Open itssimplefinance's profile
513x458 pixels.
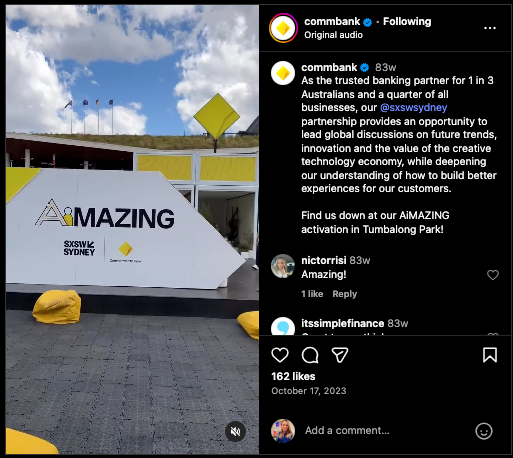pos(342,323)
